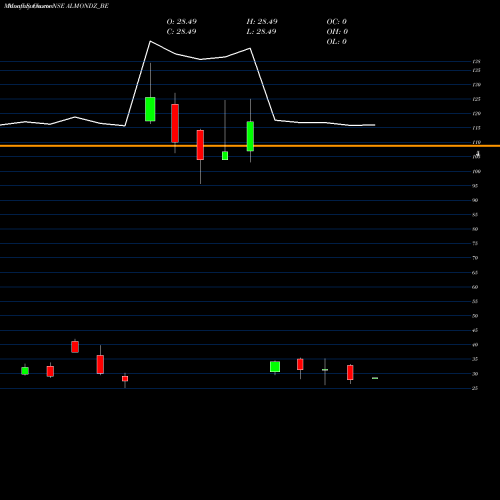The width and height of the screenshot is (500, 500).
Task: Click the 120 price axis label
Action: (x=477, y=114)
